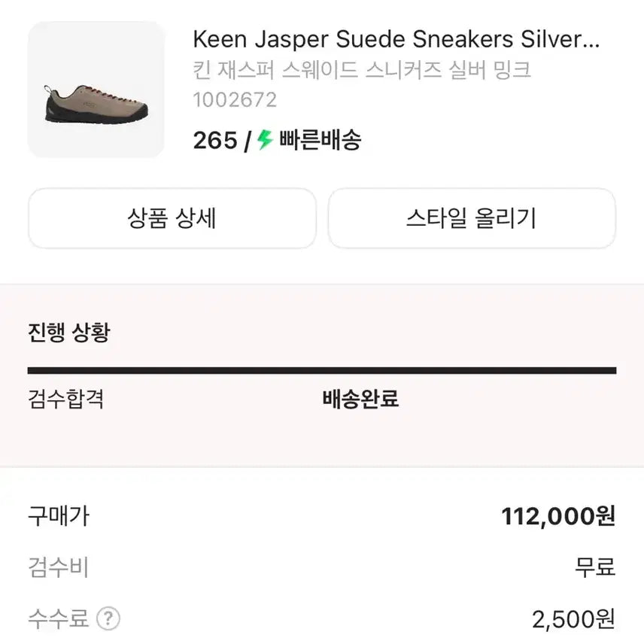644x644 pixels.
Task: Tap the fast-delivery lightning bolt icon
Action: (x=264, y=140)
